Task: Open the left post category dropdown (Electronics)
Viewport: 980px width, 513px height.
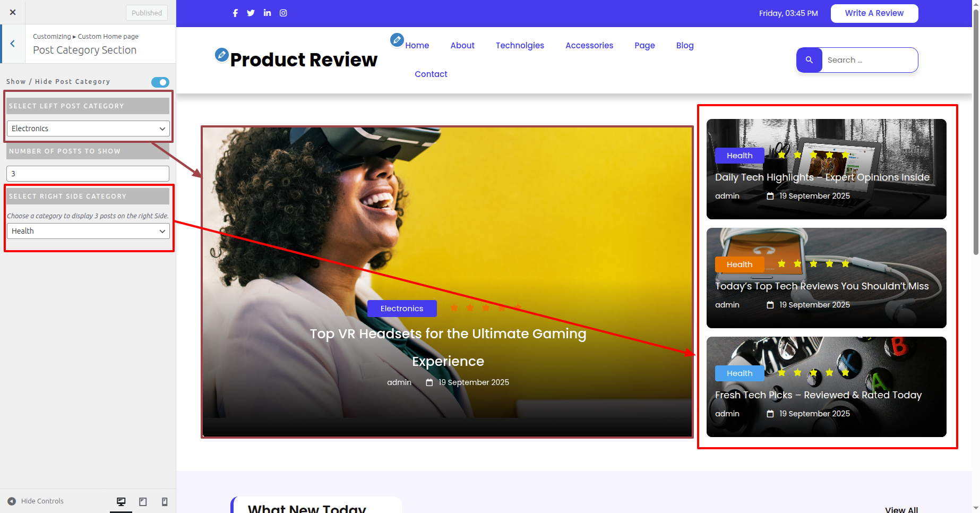Action: (88, 129)
